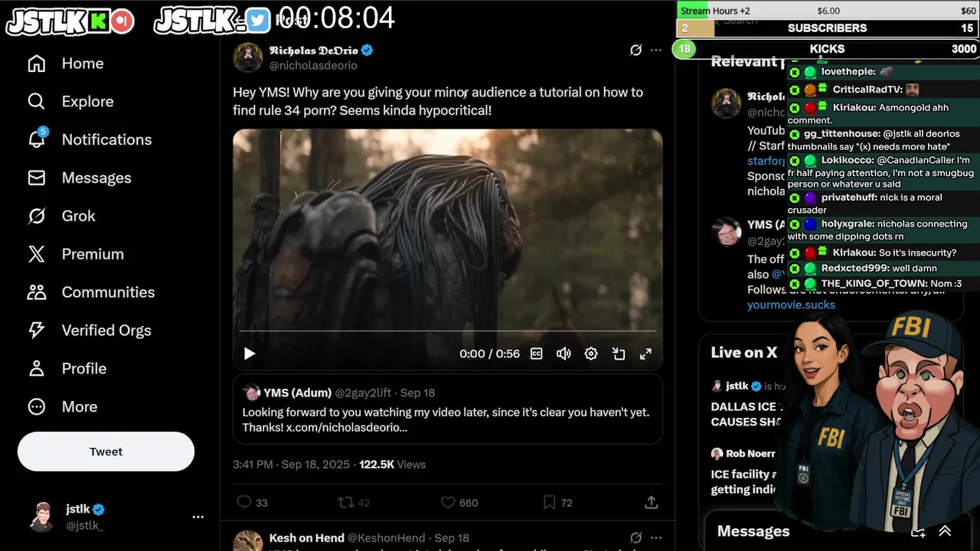Open the More menu
Image resolution: width=980 pixels, height=551 pixels.
click(61, 407)
